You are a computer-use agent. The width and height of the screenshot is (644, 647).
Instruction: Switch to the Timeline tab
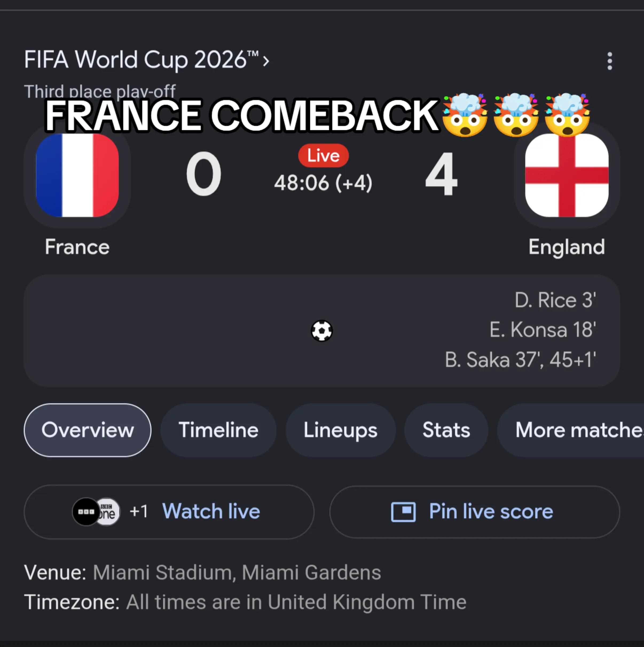[x=218, y=430]
